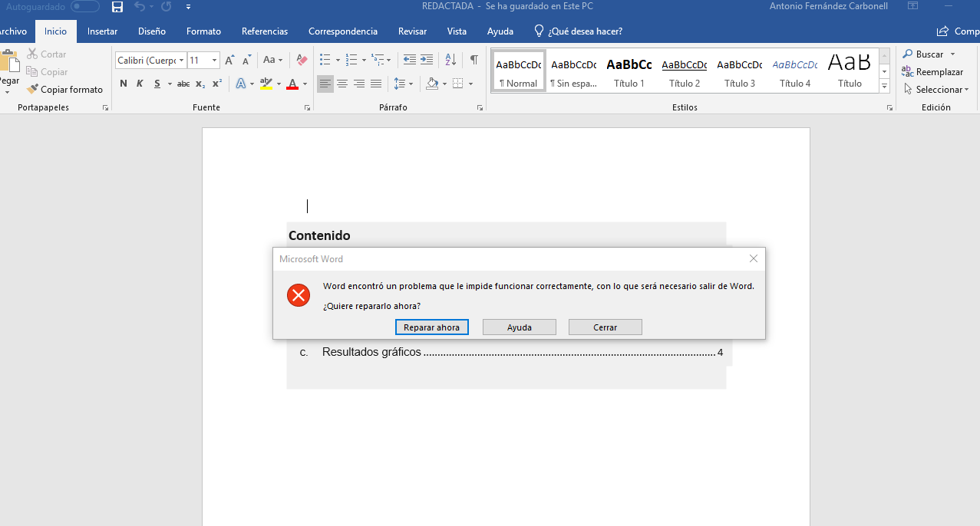Click the numbered list icon
Image resolution: width=980 pixels, height=526 pixels.
(x=351, y=60)
